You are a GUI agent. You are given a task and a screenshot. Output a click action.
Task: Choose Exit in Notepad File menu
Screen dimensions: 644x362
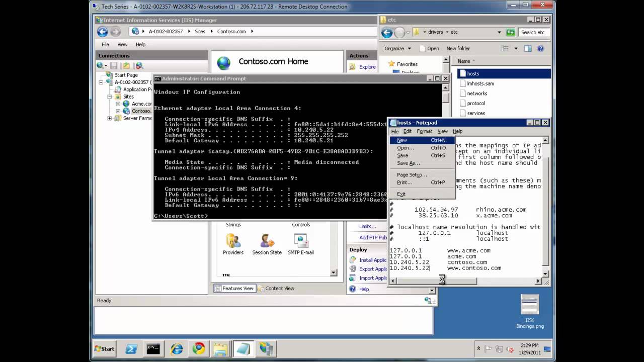pyautogui.click(x=422, y=194)
